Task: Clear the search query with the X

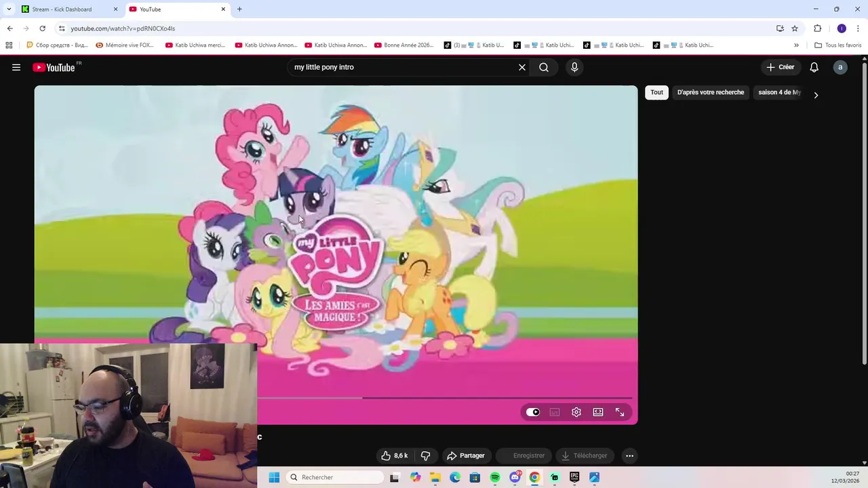Action: 522,67
